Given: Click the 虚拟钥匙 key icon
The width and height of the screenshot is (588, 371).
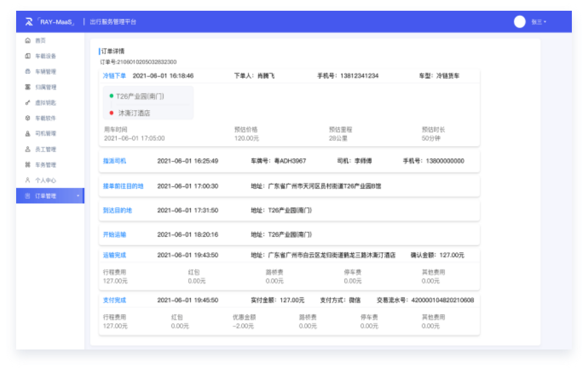Looking at the screenshot, I should coord(28,103).
